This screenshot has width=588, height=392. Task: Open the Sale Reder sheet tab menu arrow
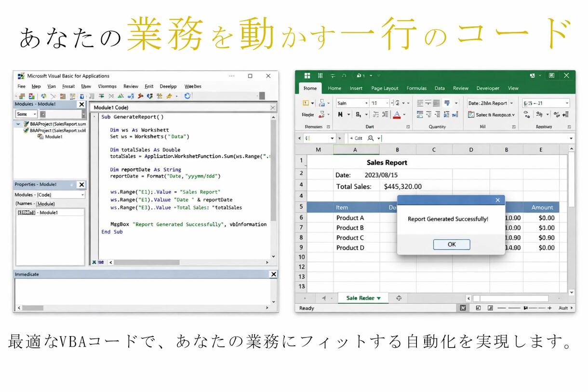[379, 298]
